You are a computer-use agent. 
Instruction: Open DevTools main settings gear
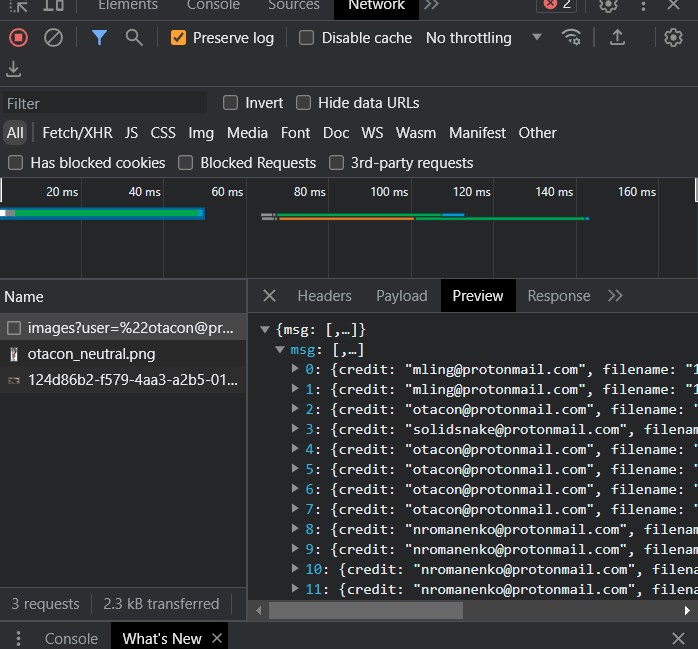tap(609, 5)
